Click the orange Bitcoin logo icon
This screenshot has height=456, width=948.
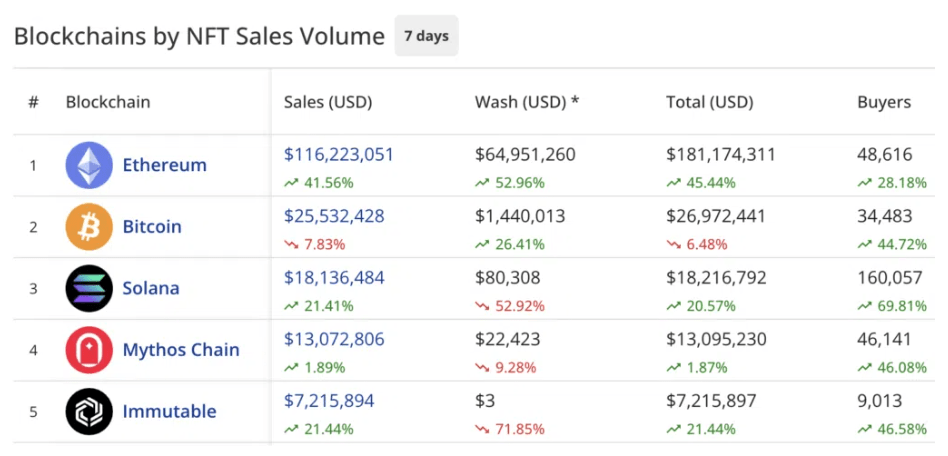pos(89,227)
